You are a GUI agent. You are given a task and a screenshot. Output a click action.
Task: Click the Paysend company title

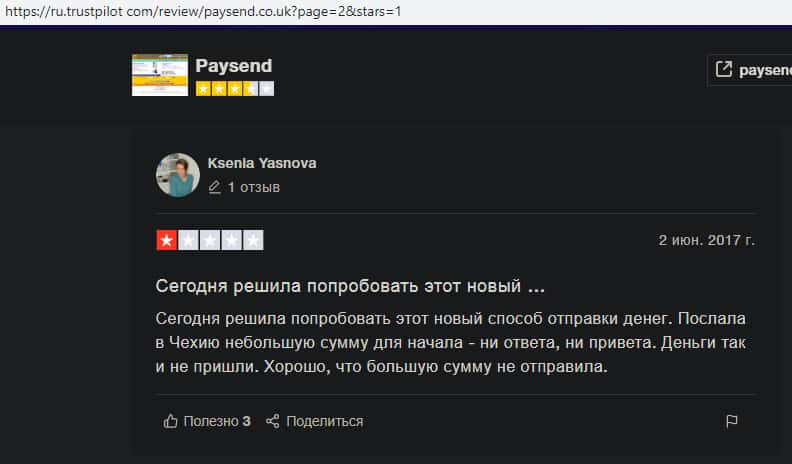tap(233, 66)
